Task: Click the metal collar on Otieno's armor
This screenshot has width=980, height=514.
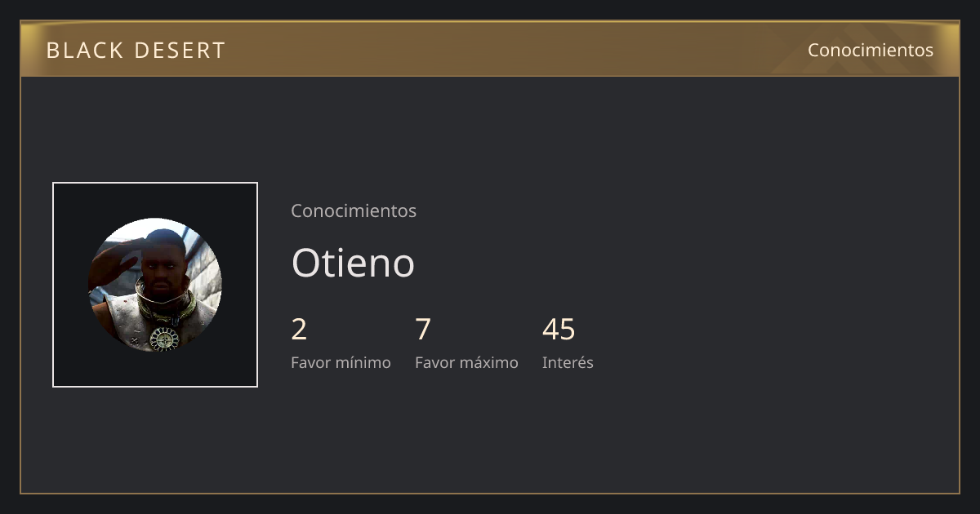Action: (166, 308)
